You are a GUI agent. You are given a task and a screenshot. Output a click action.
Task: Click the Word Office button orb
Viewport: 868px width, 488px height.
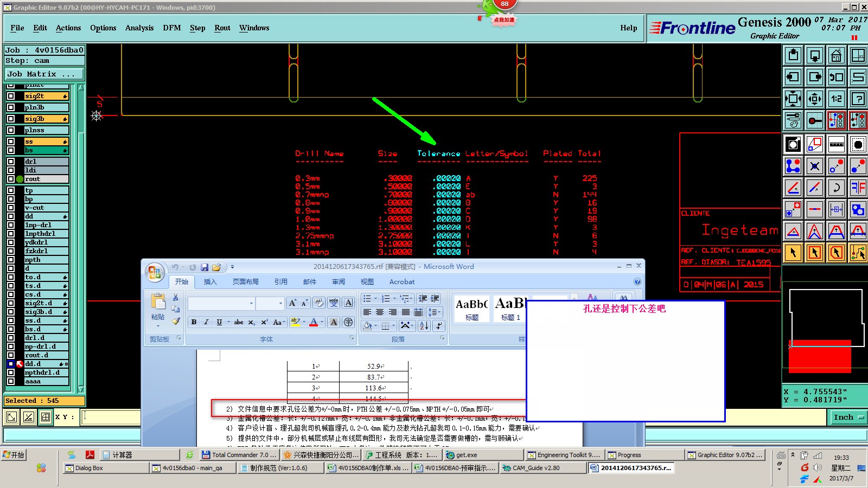[155, 272]
